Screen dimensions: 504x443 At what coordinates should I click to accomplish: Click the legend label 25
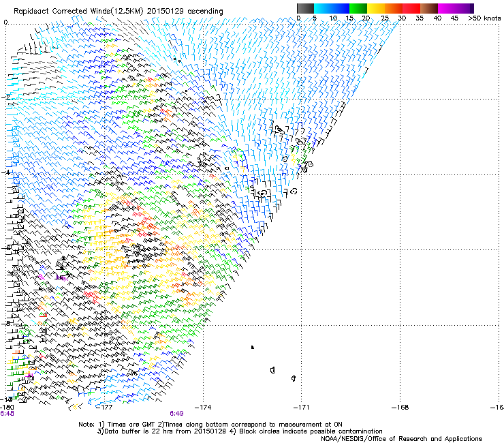pos(385,18)
